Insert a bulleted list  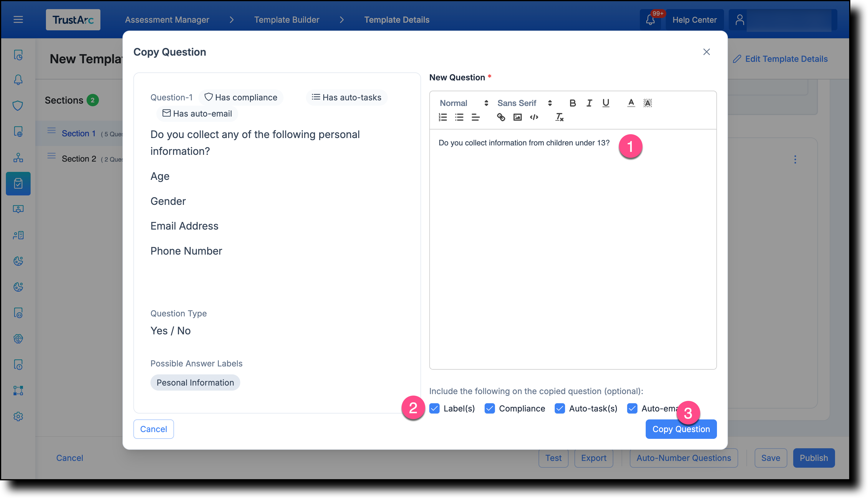coord(459,117)
